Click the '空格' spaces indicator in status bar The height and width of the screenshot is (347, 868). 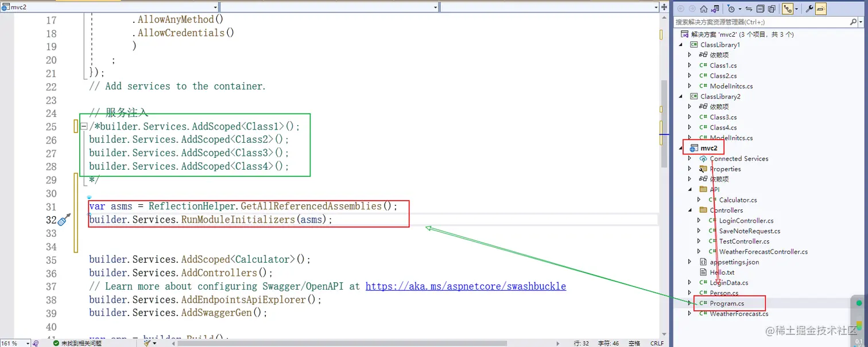[x=634, y=343]
